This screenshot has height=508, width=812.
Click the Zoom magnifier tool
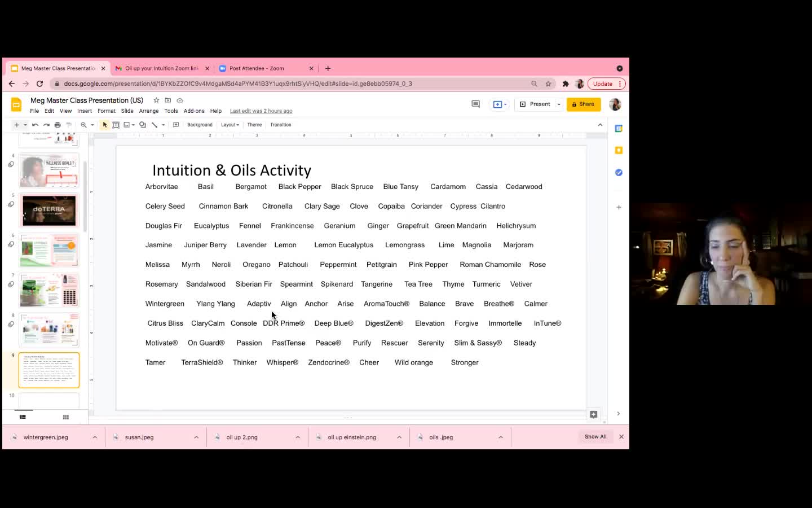83,125
